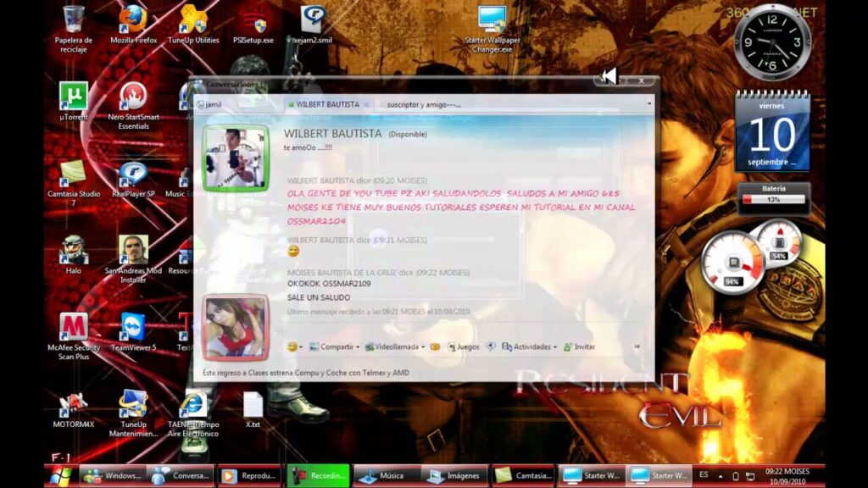Click the Invitar button

coord(581,347)
